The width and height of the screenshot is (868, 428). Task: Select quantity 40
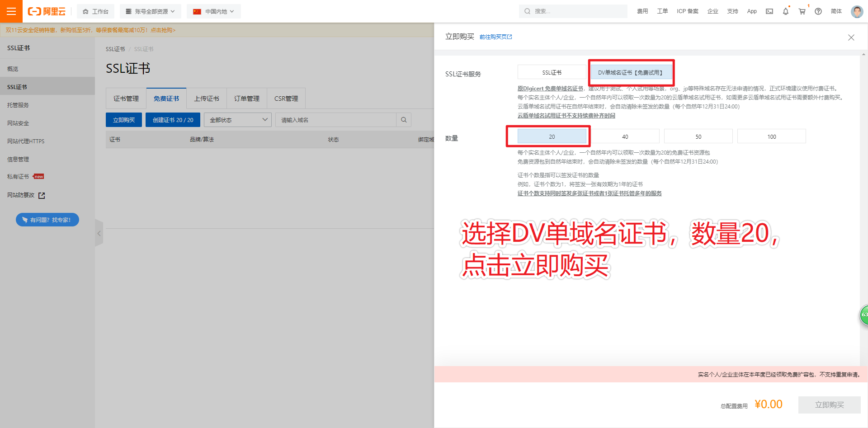[x=625, y=136]
